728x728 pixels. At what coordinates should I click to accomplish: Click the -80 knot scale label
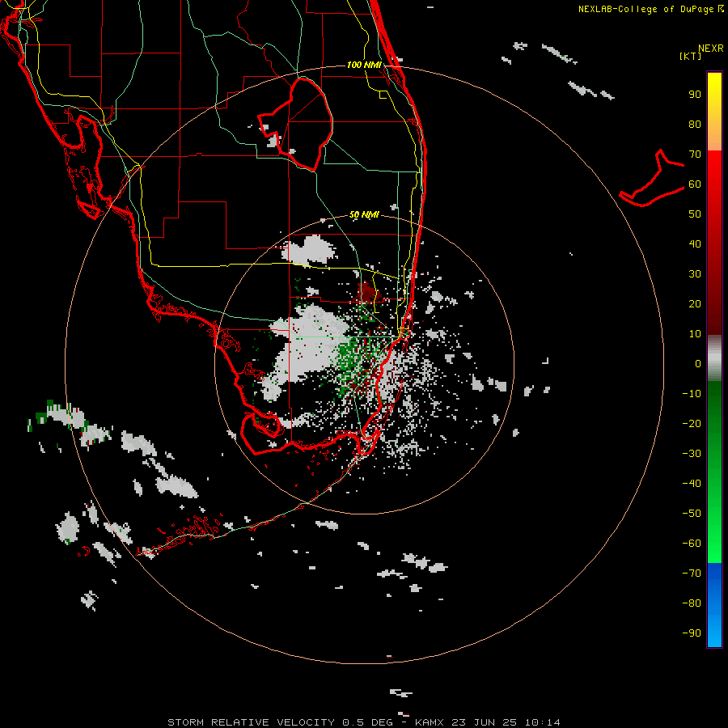click(x=692, y=603)
